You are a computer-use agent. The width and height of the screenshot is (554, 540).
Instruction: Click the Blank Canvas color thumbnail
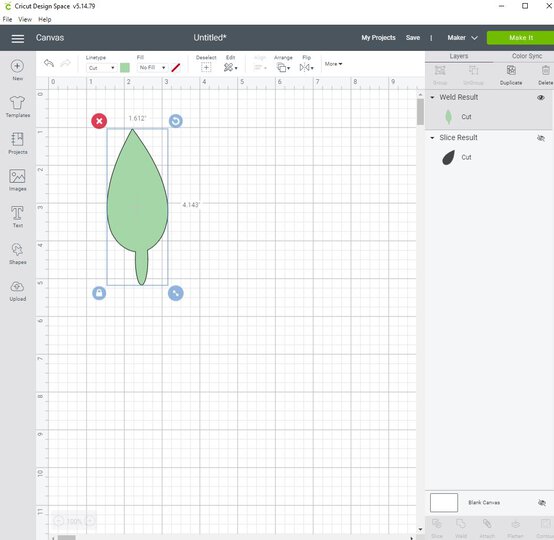pos(444,503)
